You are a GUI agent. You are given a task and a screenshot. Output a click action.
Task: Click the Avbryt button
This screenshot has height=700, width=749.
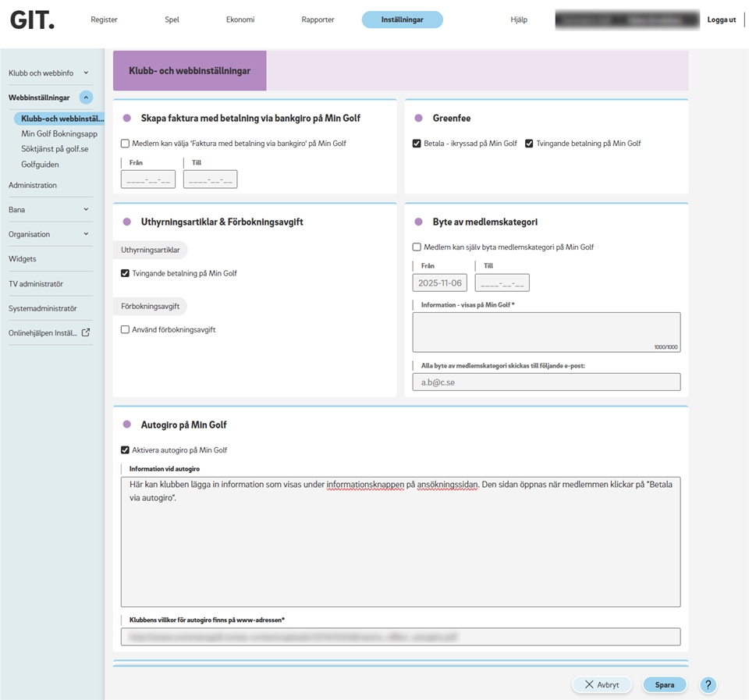click(x=602, y=685)
